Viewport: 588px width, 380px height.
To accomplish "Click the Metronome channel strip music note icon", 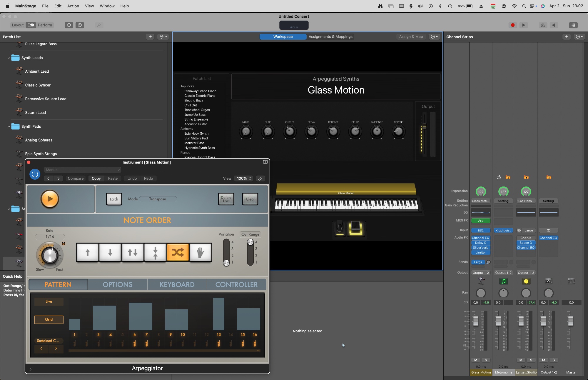I will point(503,281).
